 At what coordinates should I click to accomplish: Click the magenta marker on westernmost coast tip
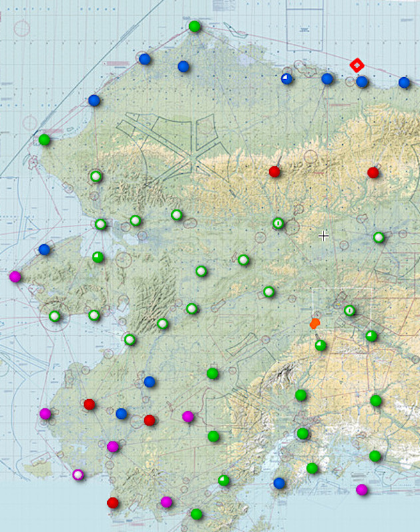click(x=15, y=277)
